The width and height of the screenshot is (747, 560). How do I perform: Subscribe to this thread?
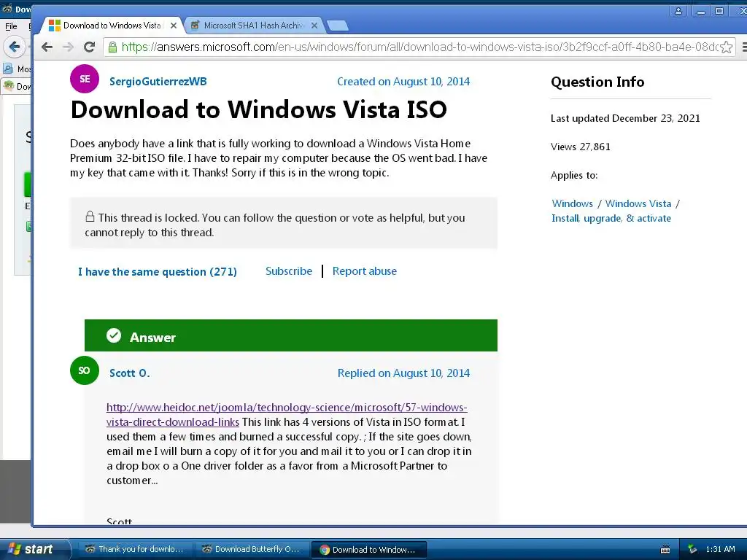[289, 271]
